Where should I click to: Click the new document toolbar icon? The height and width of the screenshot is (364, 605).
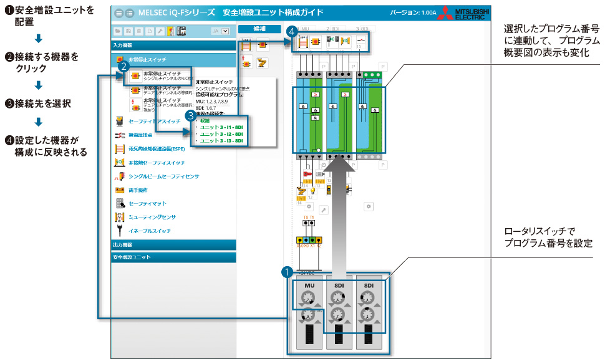149,31
